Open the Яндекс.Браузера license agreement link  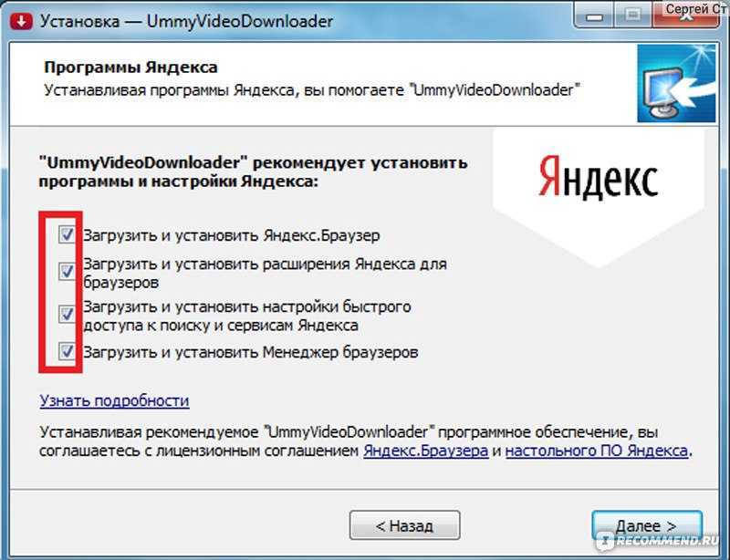click(425, 451)
